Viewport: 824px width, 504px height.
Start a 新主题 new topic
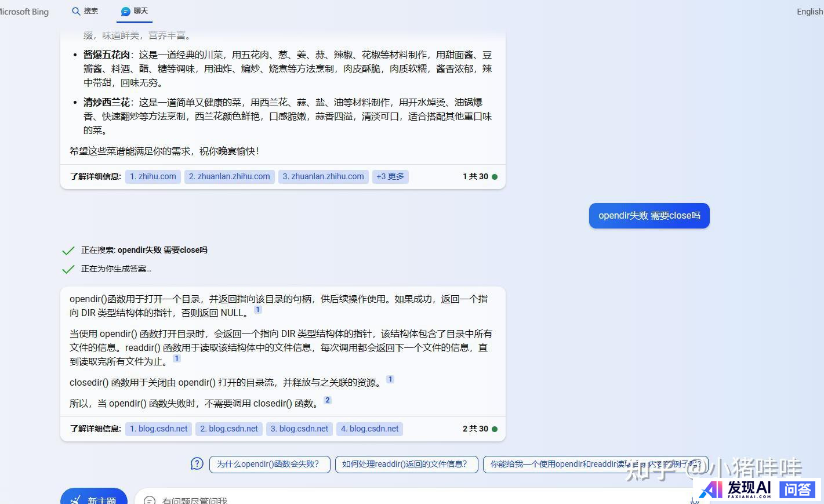point(94,496)
